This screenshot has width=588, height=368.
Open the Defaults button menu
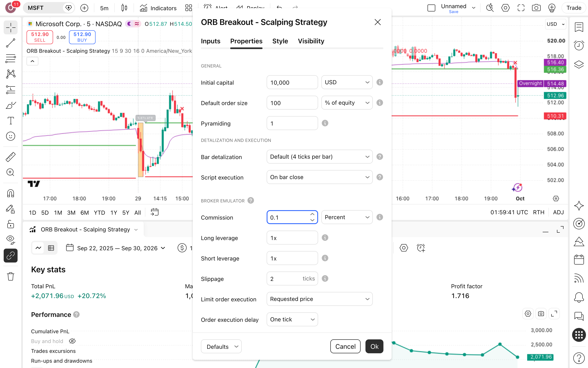pyautogui.click(x=221, y=346)
